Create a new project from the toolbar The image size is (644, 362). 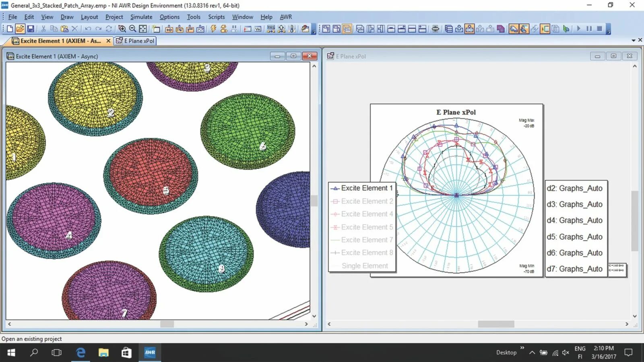[x=10, y=29]
